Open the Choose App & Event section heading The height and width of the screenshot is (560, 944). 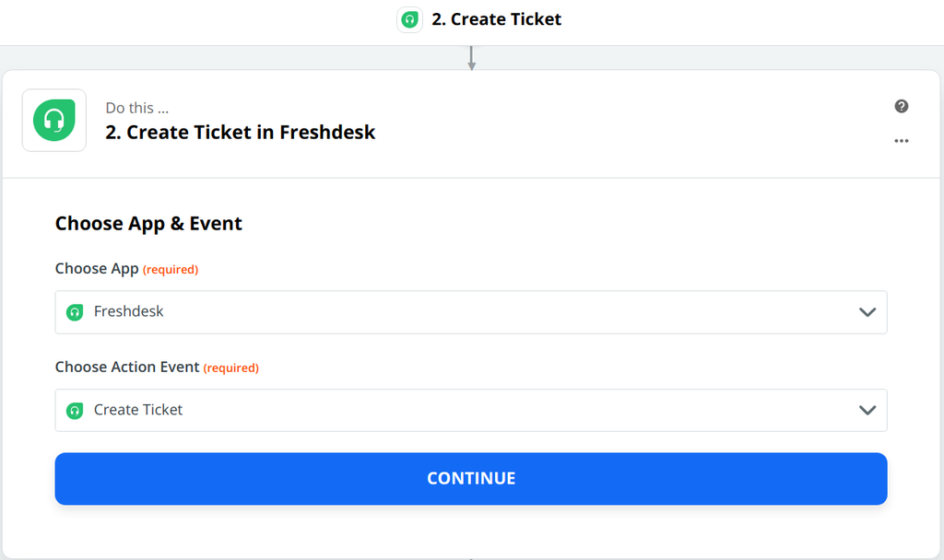[148, 223]
